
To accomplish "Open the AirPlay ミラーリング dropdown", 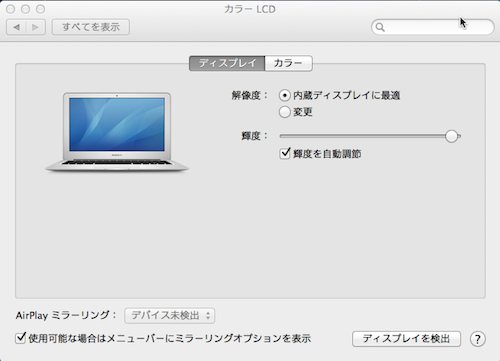I will pos(170,315).
